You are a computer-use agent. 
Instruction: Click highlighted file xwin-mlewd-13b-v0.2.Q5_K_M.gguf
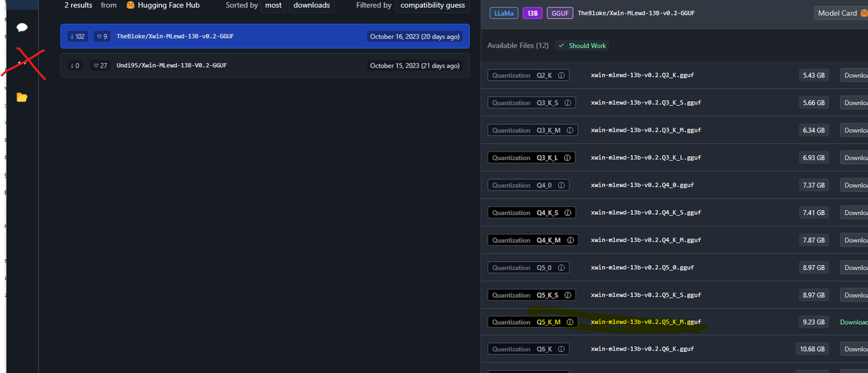(646, 322)
